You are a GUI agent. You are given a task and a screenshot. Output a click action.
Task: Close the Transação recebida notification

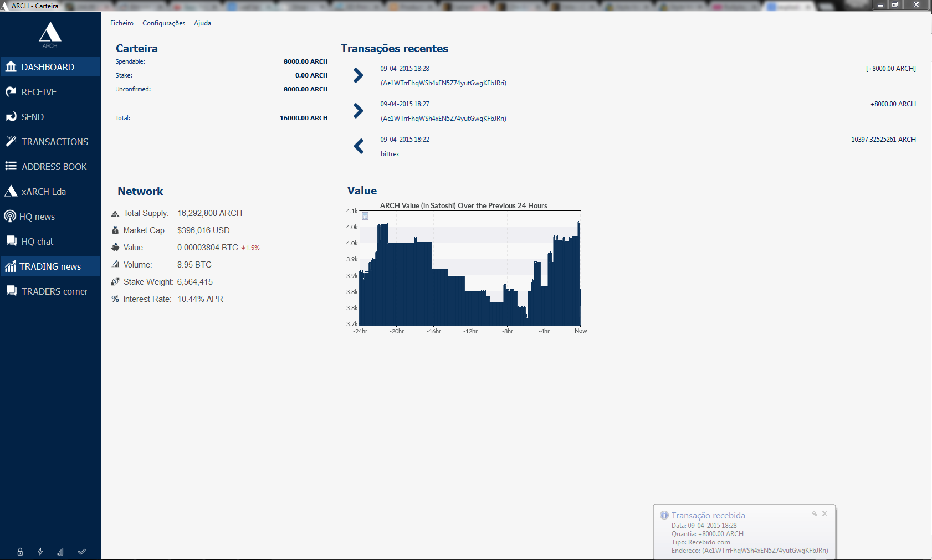pos(825,513)
